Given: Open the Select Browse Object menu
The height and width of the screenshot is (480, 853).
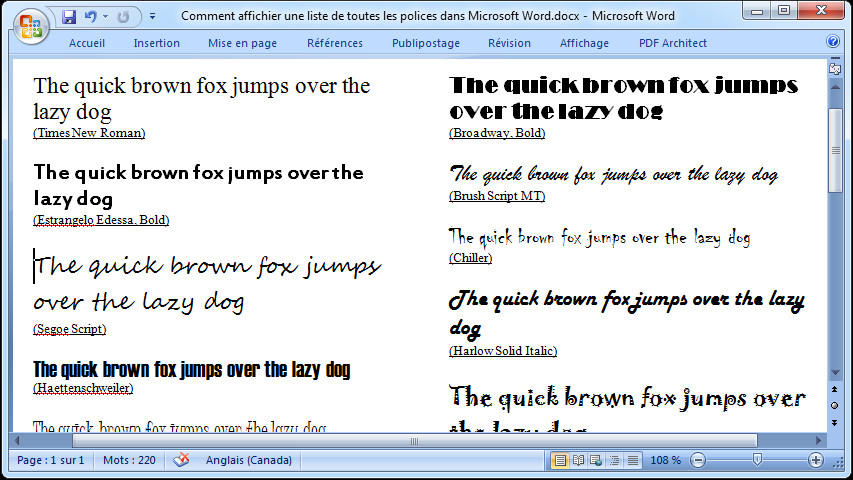Looking at the screenshot, I should (x=835, y=405).
